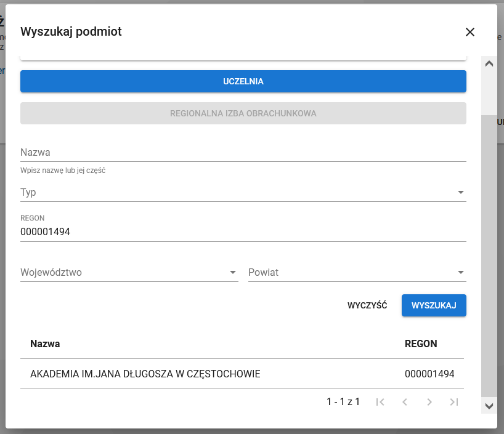Expand the Powiat dropdown
The image size is (504, 434).
461,271
